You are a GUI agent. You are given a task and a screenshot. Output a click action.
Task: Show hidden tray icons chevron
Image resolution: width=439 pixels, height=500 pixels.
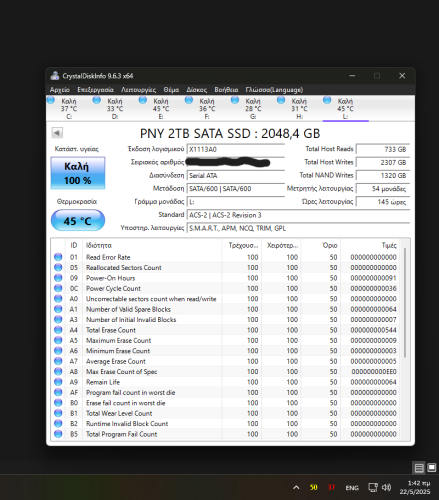[x=296, y=488]
